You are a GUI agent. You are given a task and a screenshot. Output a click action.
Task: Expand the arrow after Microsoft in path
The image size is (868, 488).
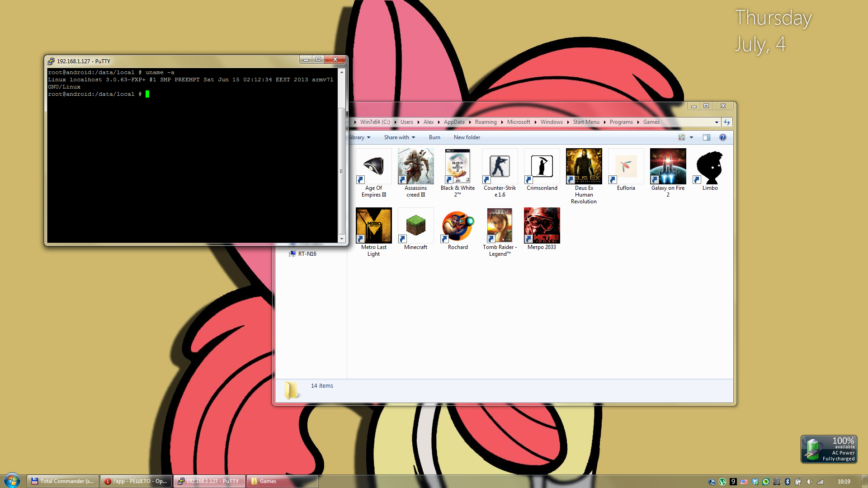tap(535, 122)
